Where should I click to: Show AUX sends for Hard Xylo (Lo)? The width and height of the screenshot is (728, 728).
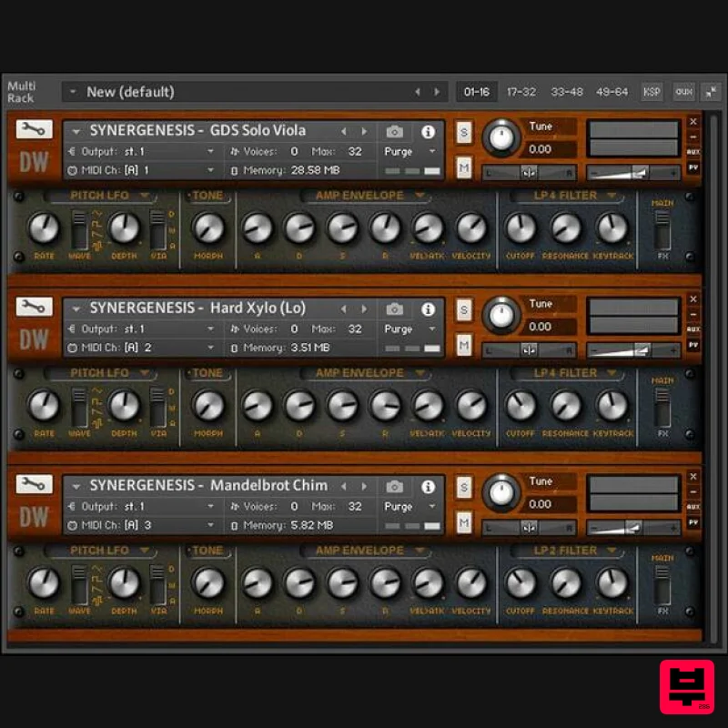pyautogui.click(x=693, y=329)
